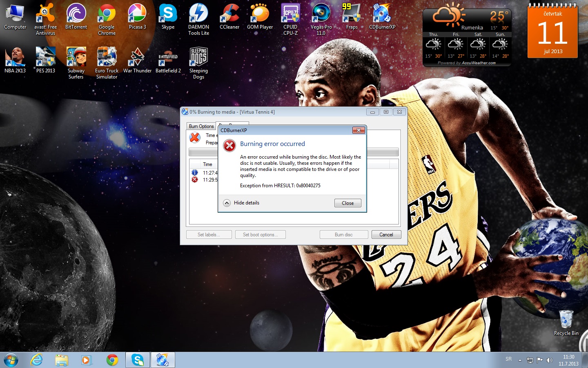Select the Subway Surfers desktop icon
Image resolution: width=588 pixels, height=368 pixels.
76,63
